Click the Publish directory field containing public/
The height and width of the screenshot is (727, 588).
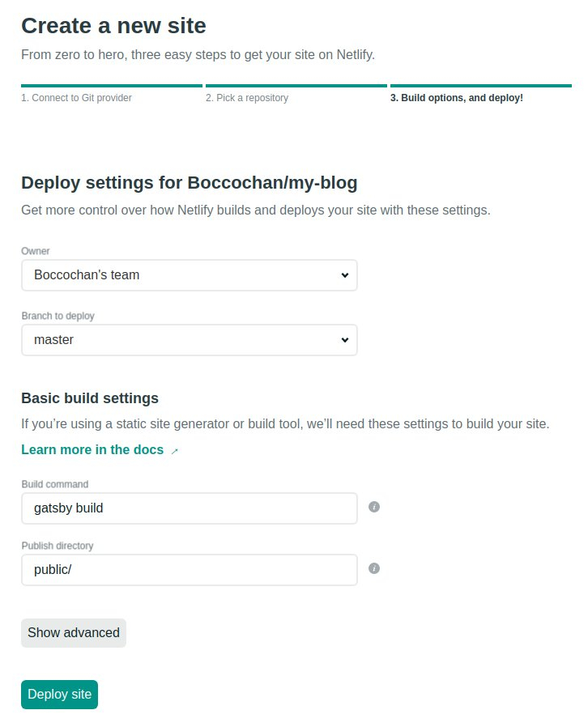point(190,570)
